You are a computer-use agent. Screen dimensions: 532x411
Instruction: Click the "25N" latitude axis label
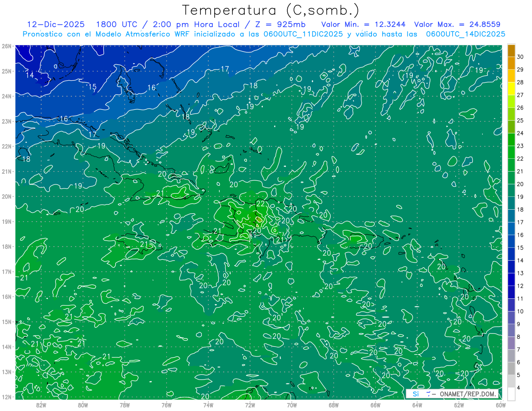coord(7,71)
